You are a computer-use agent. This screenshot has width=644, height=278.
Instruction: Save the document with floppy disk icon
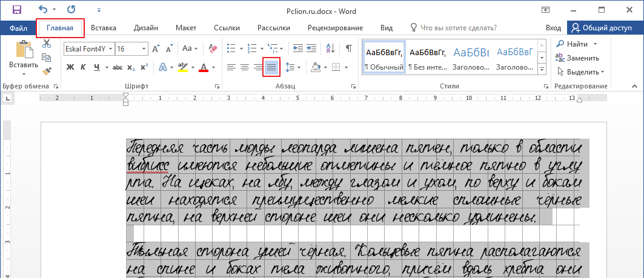click(16, 10)
